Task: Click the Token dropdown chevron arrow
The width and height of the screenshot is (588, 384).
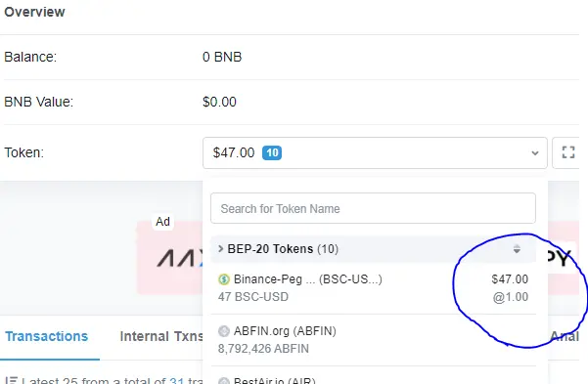Action: [535, 152]
